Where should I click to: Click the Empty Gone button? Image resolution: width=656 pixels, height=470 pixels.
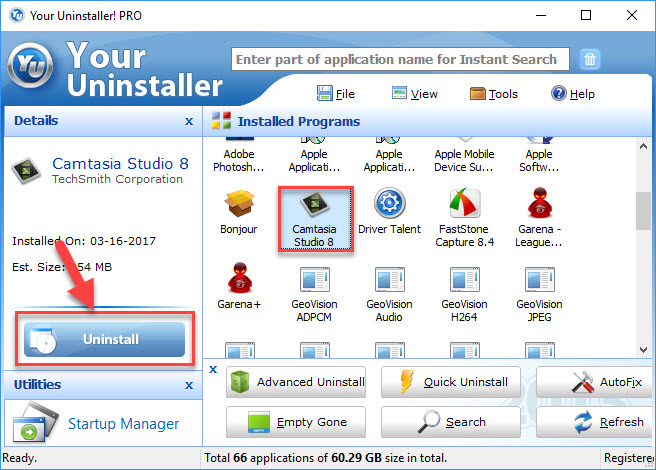[296, 422]
